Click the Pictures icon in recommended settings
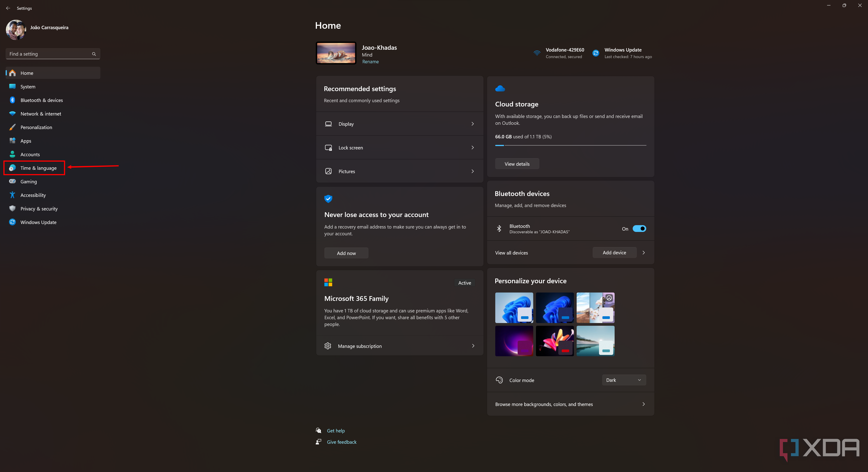Image resolution: width=868 pixels, height=472 pixels. pos(328,171)
